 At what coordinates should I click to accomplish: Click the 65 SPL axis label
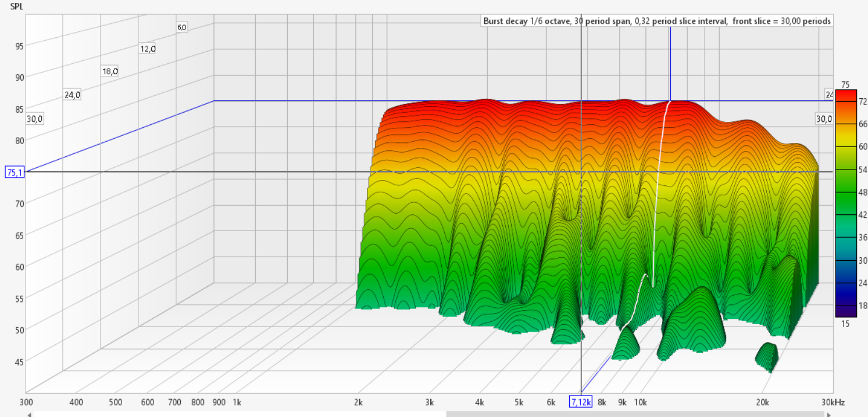pos(20,235)
